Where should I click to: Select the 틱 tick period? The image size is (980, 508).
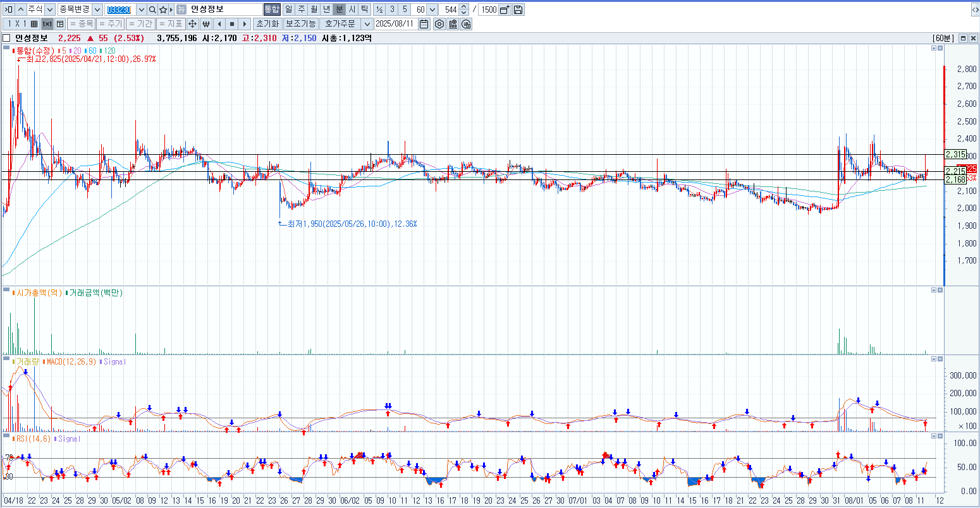click(364, 9)
